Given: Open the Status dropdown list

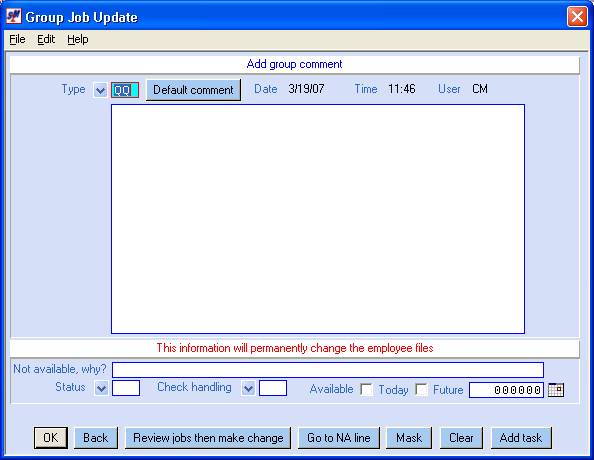Looking at the screenshot, I should pos(101,388).
